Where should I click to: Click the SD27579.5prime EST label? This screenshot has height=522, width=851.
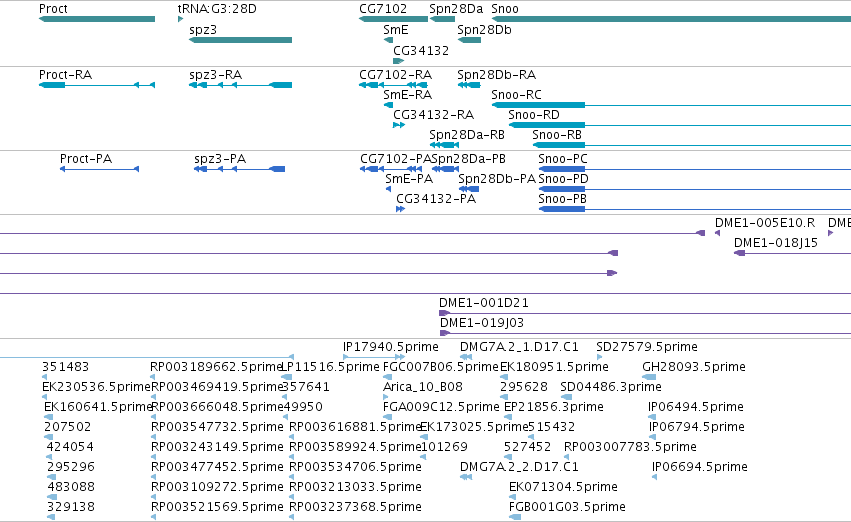[647, 346]
